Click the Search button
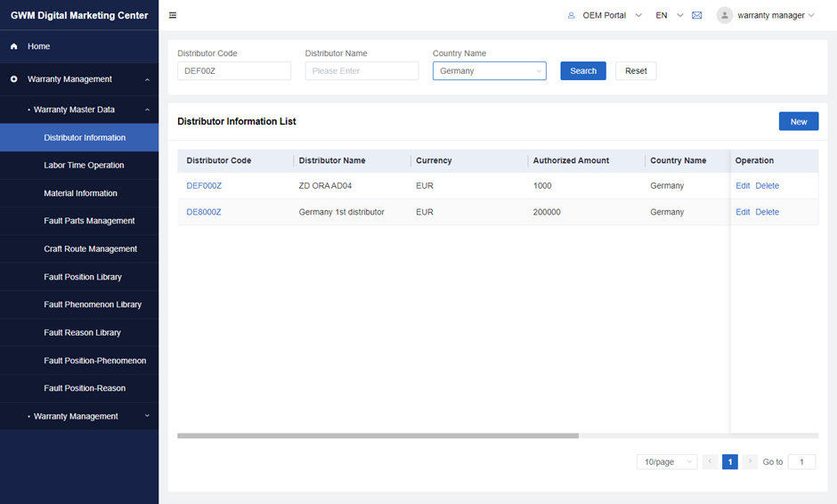Image resolution: width=837 pixels, height=504 pixels. tap(583, 71)
